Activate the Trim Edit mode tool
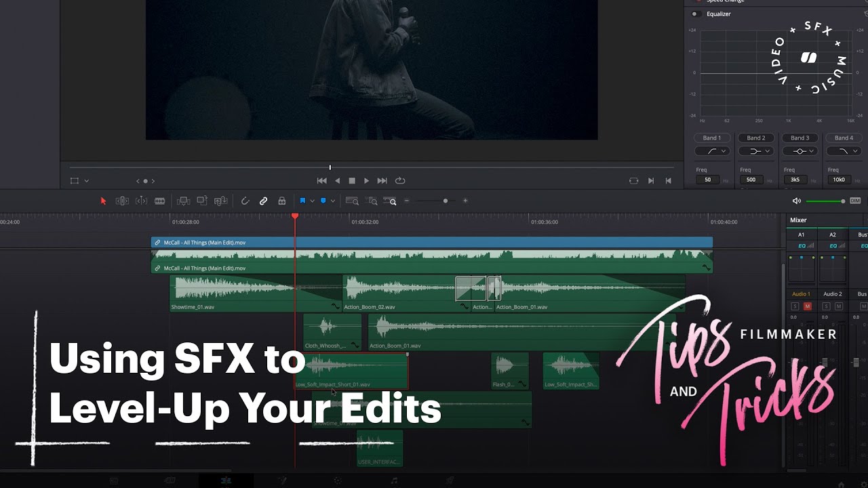 [122, 201]
